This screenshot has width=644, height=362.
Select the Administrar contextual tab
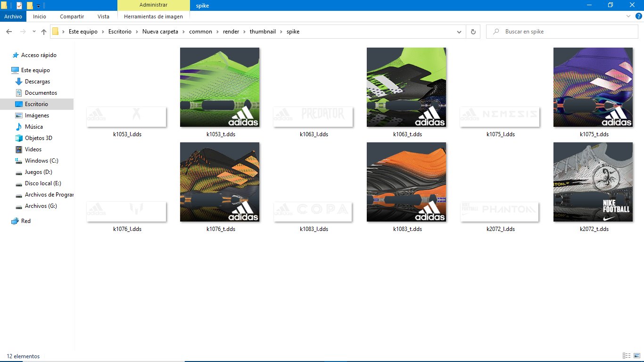tap(153, 5)
